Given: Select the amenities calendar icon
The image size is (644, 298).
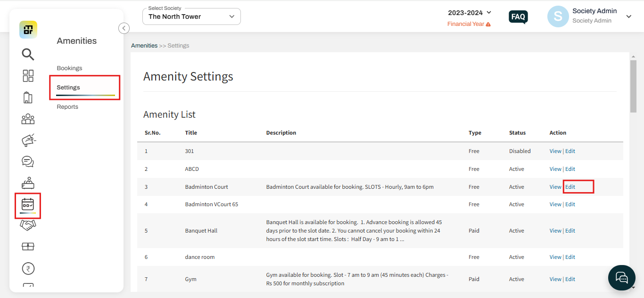Looking at the screenshot, I should tap(28, 204).
